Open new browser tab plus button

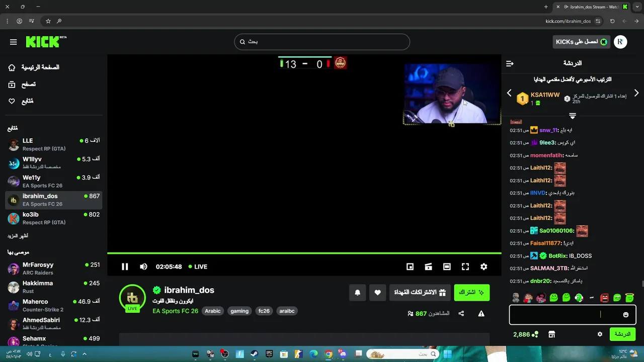(546, 7)
